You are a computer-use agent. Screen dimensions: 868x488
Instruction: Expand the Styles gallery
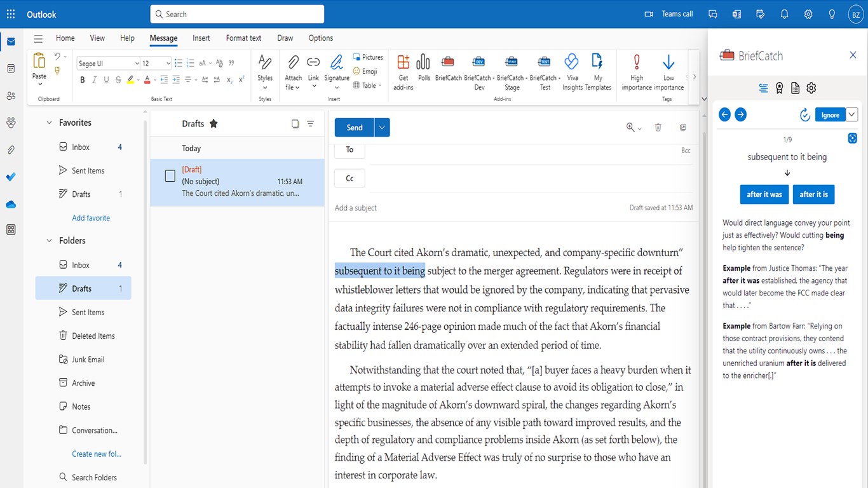click(x=265, y=72)
